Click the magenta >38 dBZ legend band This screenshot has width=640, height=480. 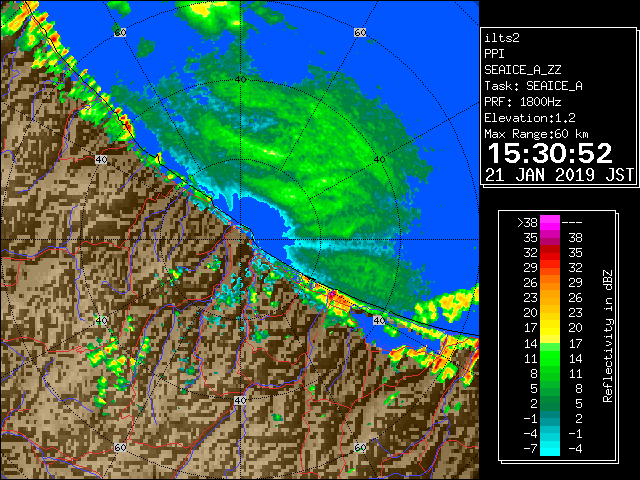[550, 222]
